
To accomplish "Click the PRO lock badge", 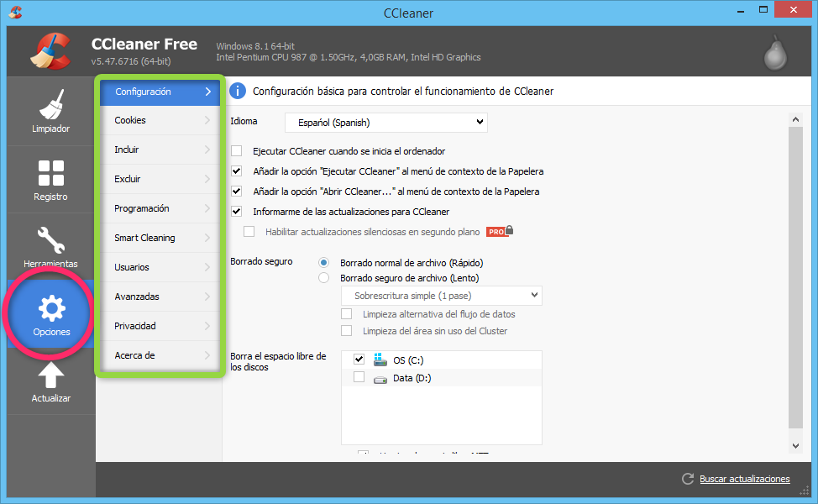I will click(499, 231).
